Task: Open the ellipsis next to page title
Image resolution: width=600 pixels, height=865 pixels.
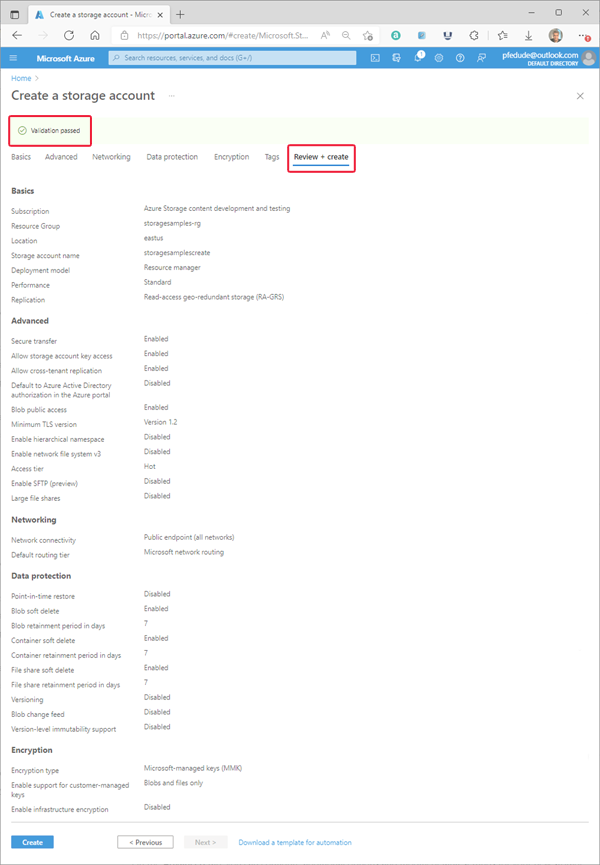Action: (172, 96)
